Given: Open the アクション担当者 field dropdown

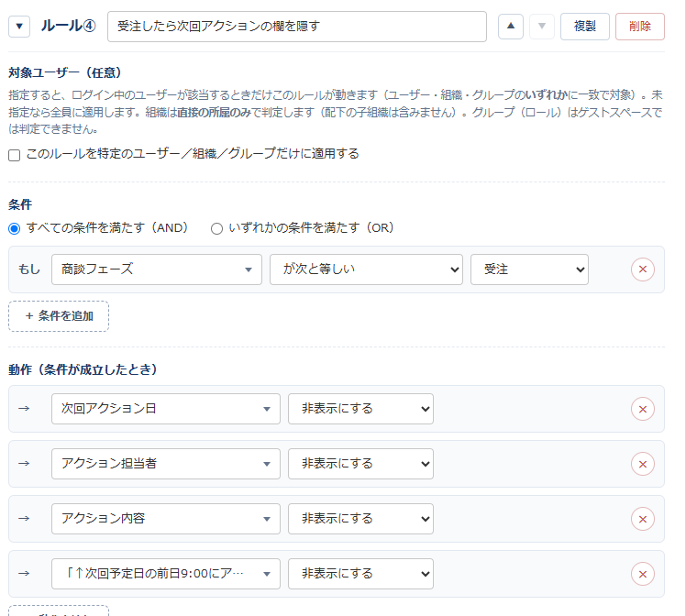Looking at the screenshot, I should point(165,464).
